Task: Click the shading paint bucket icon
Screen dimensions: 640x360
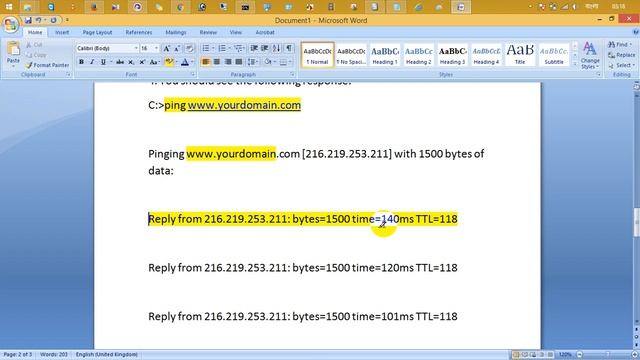Action: click(267, 62)
